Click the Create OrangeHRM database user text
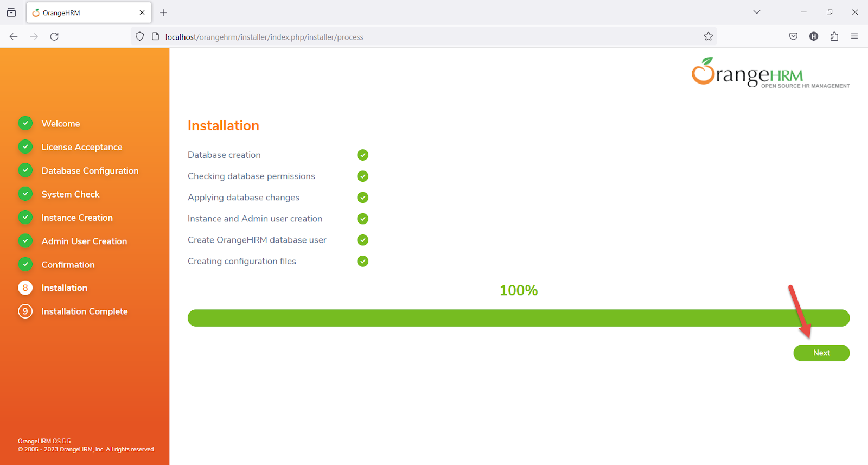Screen dimensions: 868x465 coord(257,240)
